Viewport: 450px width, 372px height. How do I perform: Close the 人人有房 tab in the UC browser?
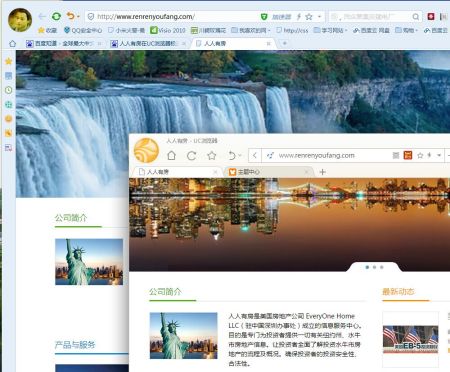coord(215,172)
